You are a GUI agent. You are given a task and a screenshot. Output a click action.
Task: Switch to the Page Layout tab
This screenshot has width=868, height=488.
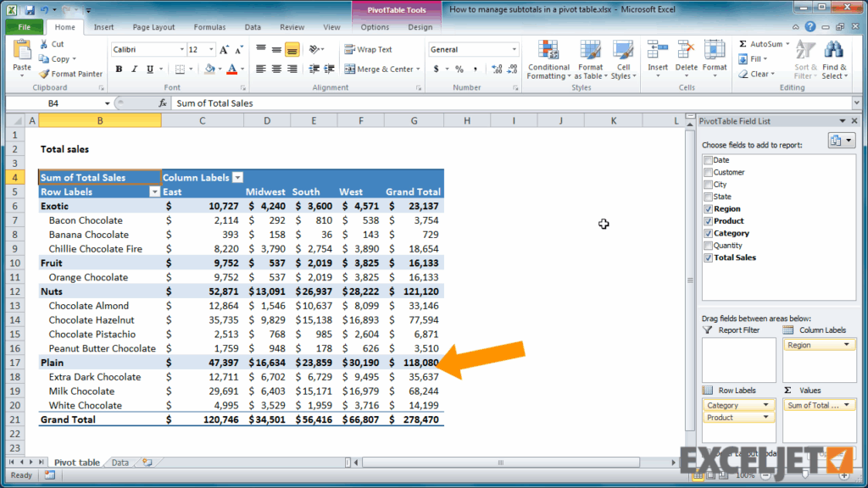[153, 27]
